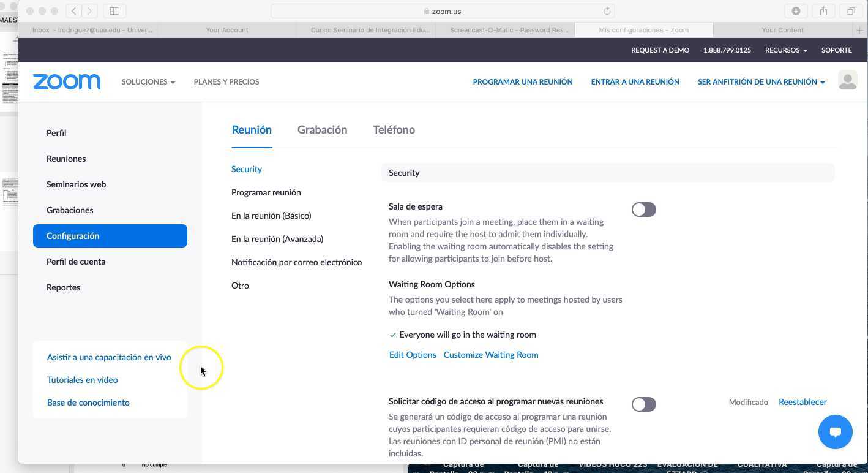Switch to the Grabación tab
868x473 pixels.
point(322,130)
